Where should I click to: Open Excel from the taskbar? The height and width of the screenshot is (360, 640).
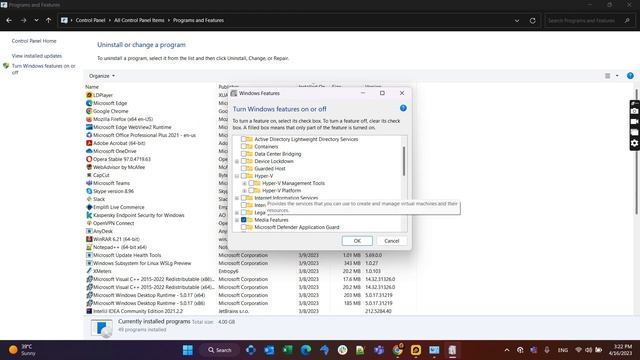[x=287, y=350]
